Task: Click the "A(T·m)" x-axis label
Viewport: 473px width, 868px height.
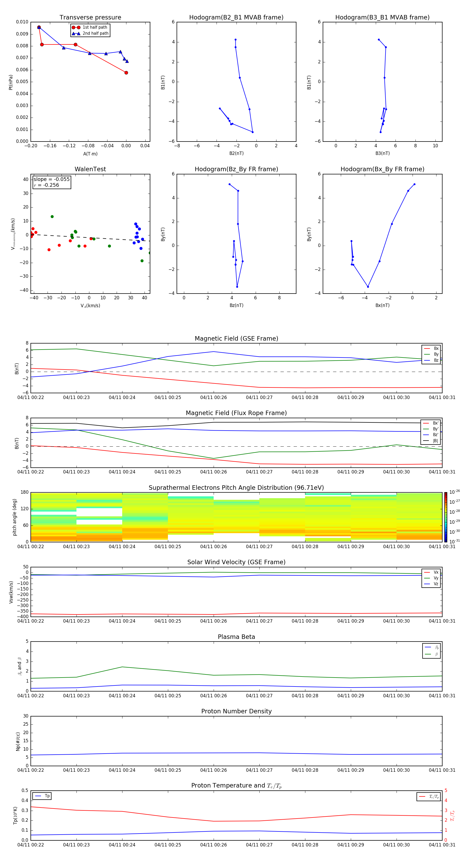Action: (x=90, y=154)
